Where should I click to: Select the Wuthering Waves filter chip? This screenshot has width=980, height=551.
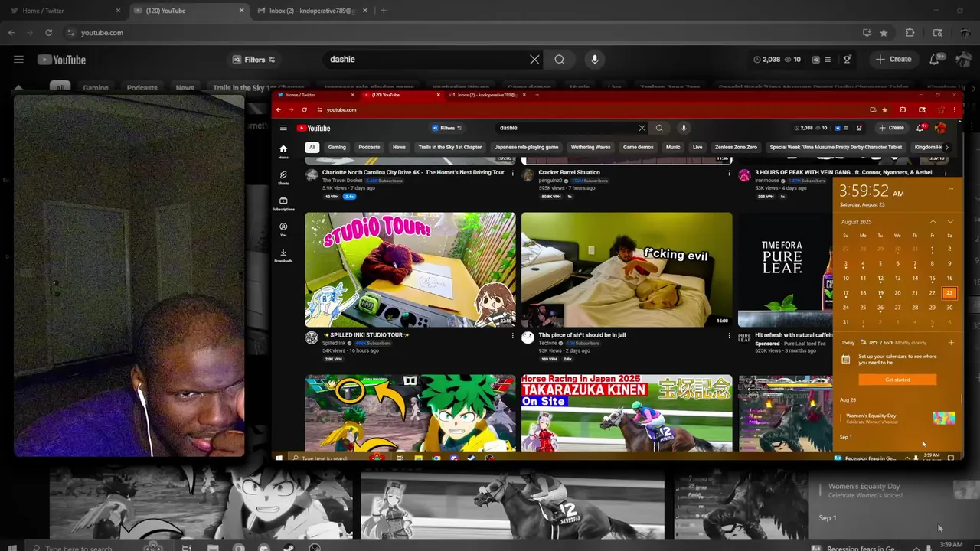pyautogui.click(x=591, y=147)
